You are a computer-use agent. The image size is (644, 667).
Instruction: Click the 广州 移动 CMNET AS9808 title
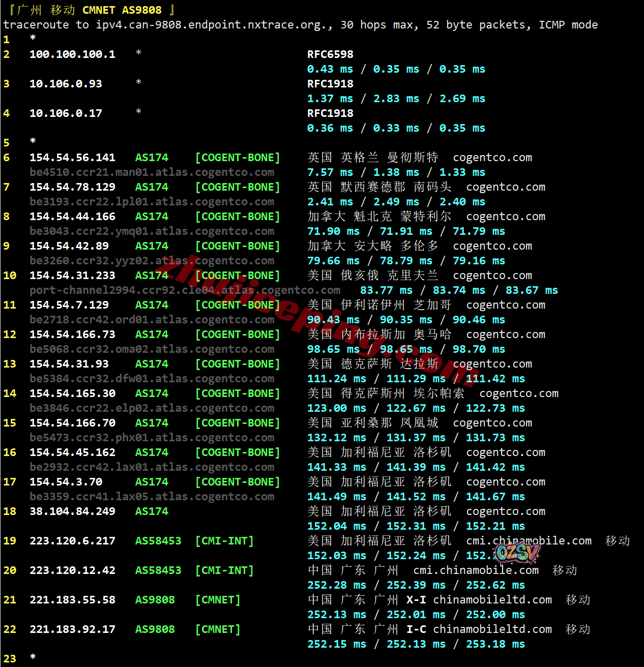coord(92,10)
